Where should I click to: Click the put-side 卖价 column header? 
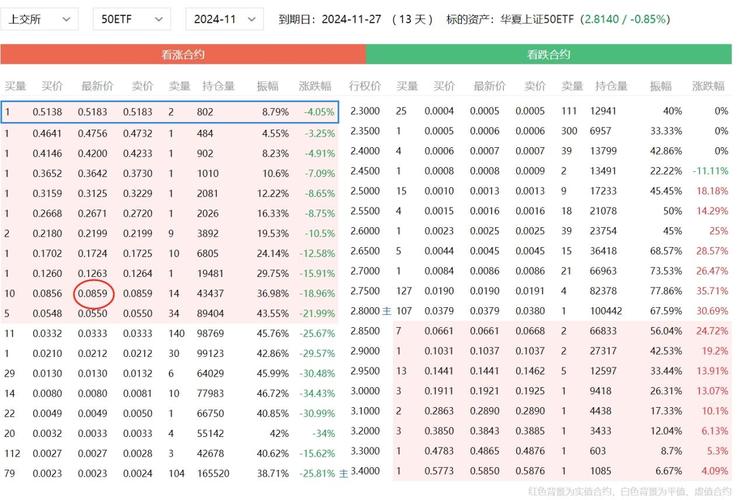pos(535,86)
